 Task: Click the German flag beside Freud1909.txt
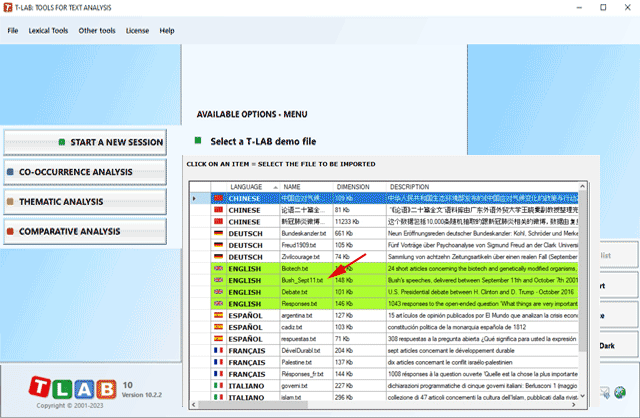[x=218, y=245]
